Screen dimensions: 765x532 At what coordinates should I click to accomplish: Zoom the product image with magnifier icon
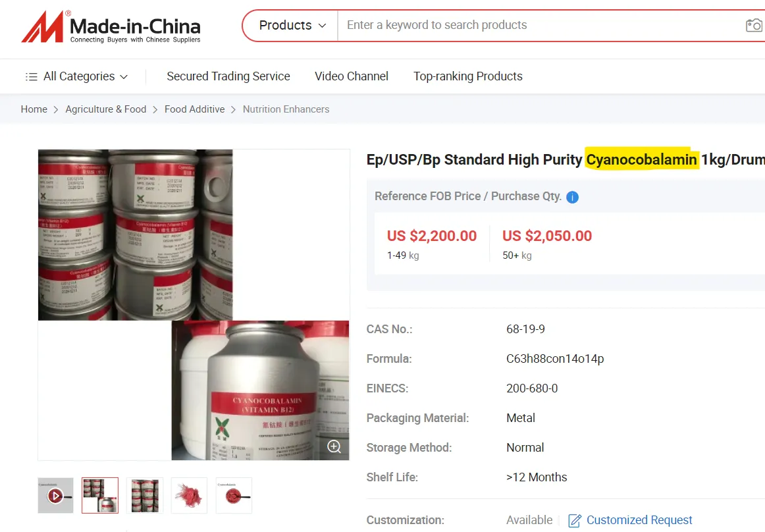pyautogui.click(x=334, y=446)
